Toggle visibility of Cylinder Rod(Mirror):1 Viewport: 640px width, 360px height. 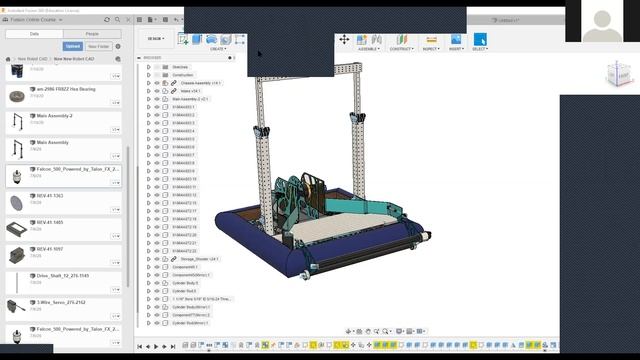click(157, 323)
